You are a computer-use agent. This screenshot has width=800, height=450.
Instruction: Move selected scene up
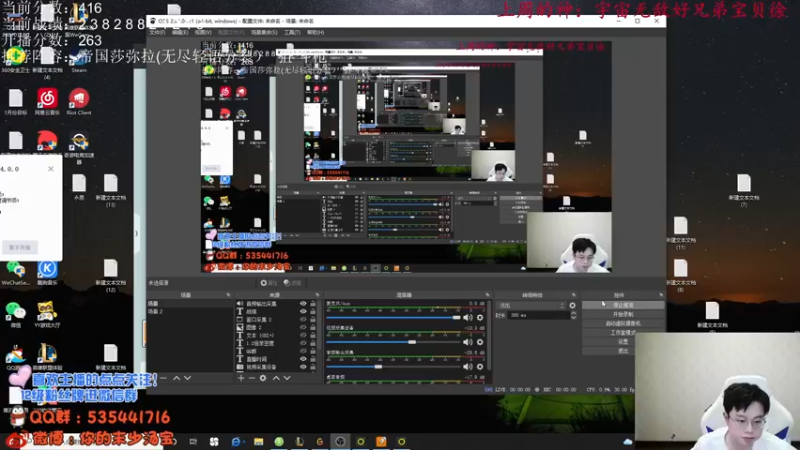[x=177, y=378]
